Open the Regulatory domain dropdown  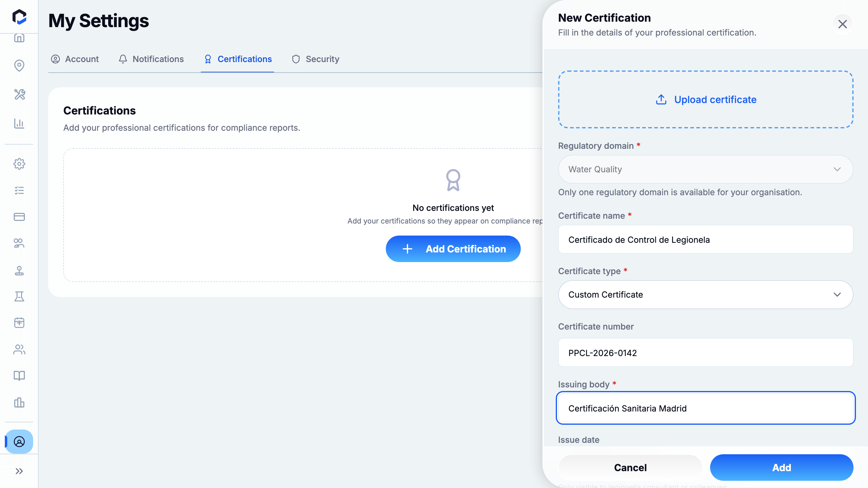[706, 169]
